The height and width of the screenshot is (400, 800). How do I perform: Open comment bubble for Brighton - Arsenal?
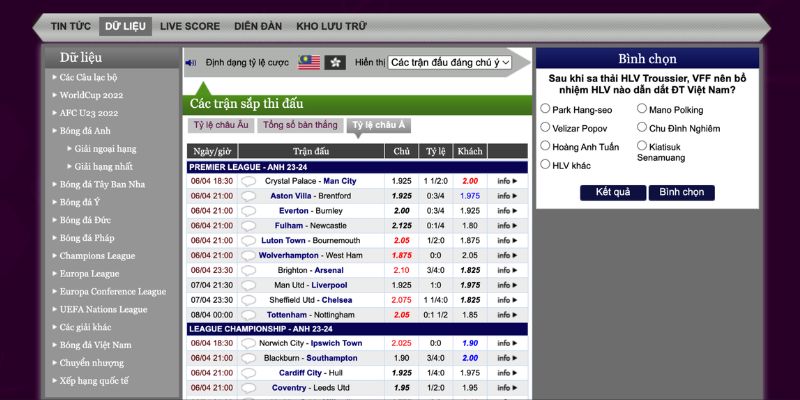(x=249, y=270)
